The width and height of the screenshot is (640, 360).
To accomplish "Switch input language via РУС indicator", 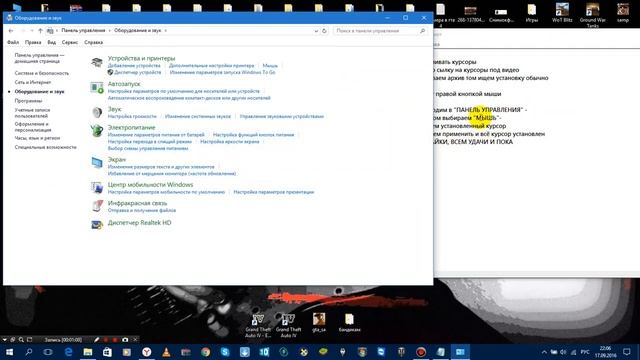I will (x=585, y=352).
